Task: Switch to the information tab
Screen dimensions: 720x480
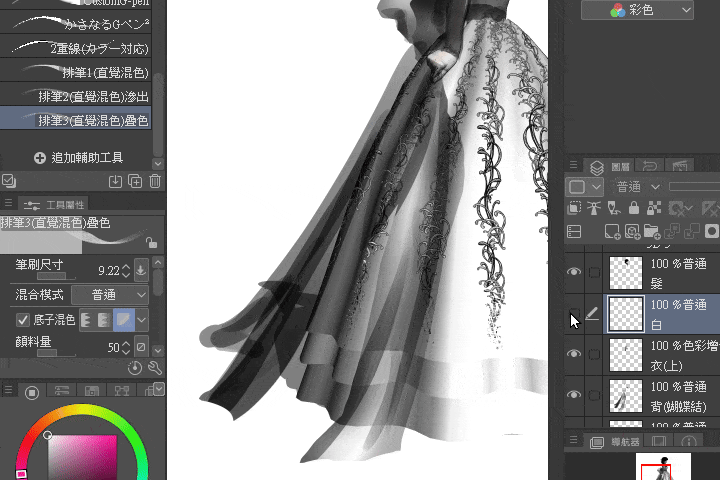Action: click(688, 441)
